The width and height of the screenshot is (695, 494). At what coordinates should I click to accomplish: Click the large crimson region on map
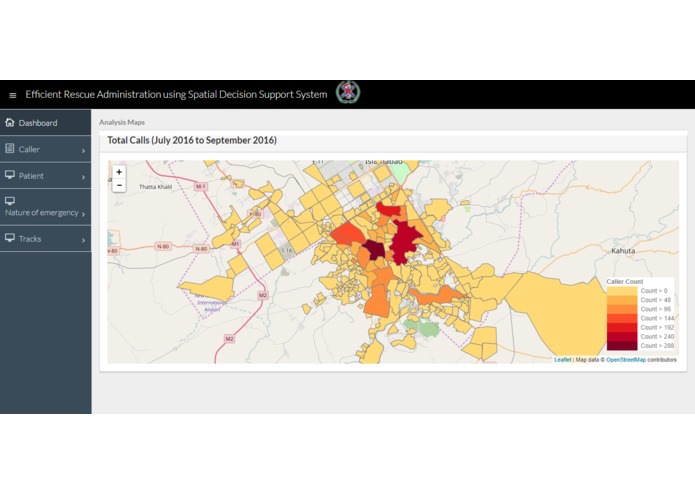(403, 242)
